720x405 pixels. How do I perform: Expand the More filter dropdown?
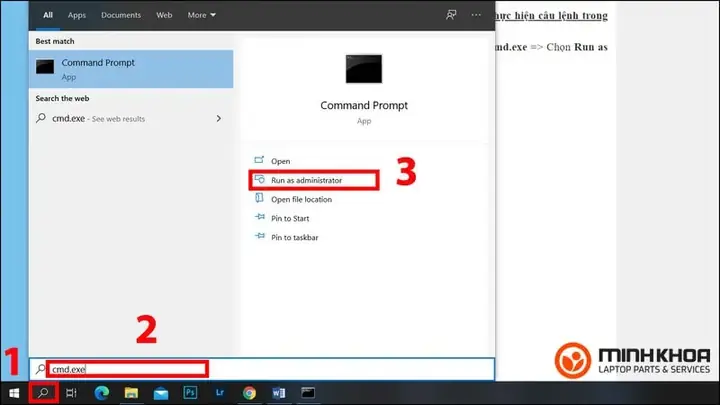(201, 15)
